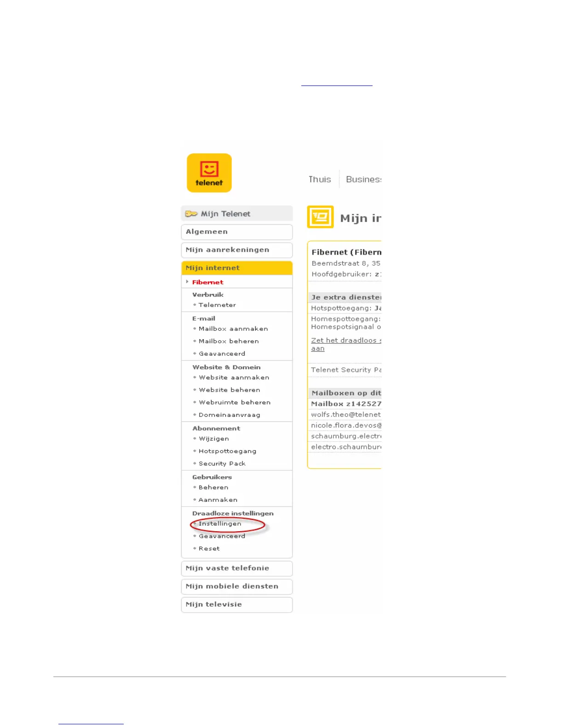Expand Mijn aanrekeningen section
Image resolution: width=563 pixels, height=728 pixels.
[237, 250]
